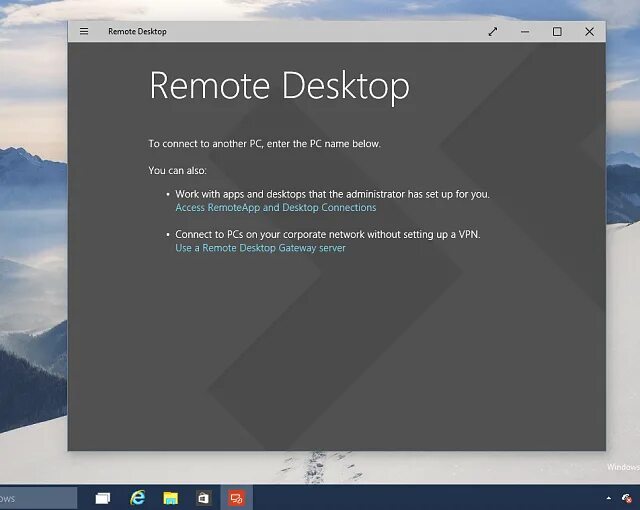
Task: Click 'Connect to PCs on your corporate network' text
Action: point(328,235)
